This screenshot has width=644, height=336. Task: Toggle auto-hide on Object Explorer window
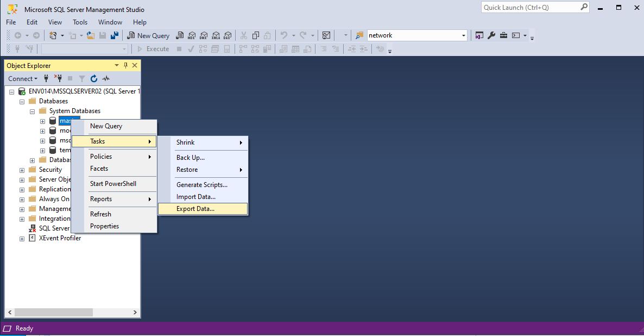point(125,65)
